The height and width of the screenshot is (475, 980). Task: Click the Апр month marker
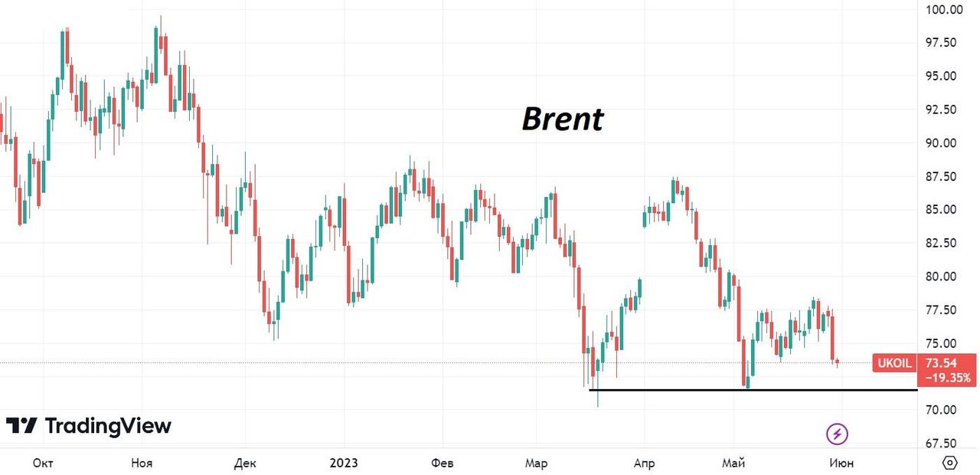point(645,463)
